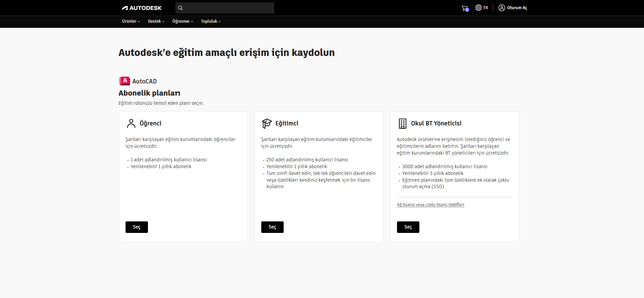Open Ağ lisansı veya çoklu lisans teklifleri link
Screen dimensions: 644x298
point(431,205)
